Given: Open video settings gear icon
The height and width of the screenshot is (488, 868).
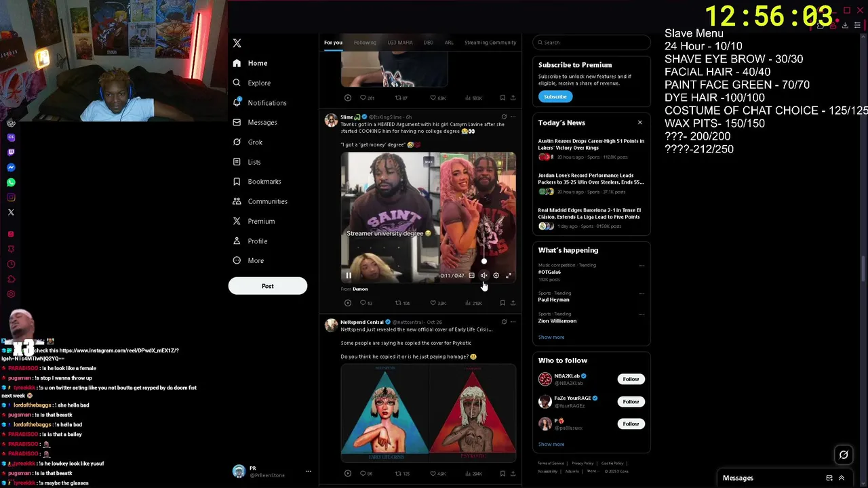Looking at the screenshot, I should pyautogui.click(x=496, y=275).
